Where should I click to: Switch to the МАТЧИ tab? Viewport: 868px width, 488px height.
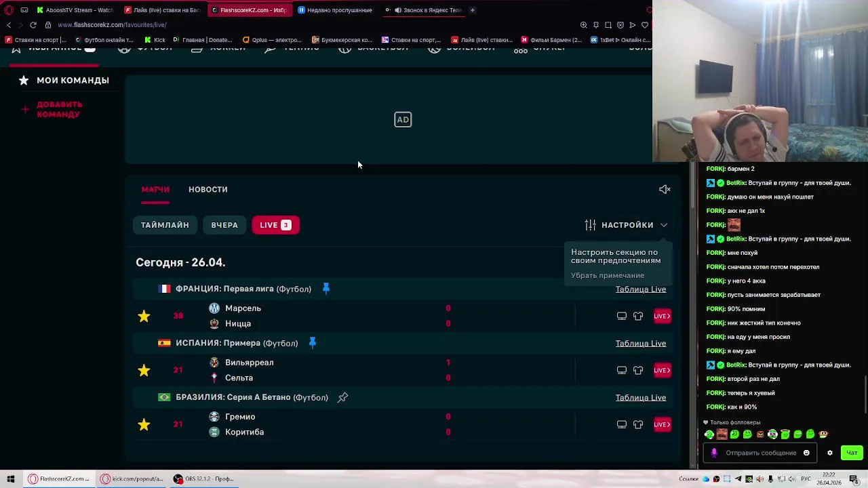(155, 189)
